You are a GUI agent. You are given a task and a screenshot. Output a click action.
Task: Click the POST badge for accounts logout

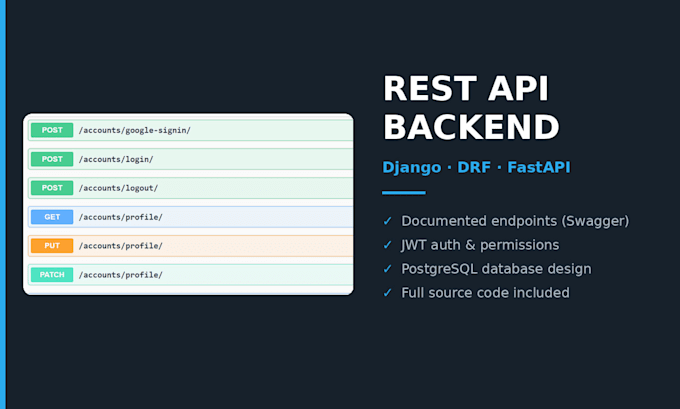coord(52,188)
